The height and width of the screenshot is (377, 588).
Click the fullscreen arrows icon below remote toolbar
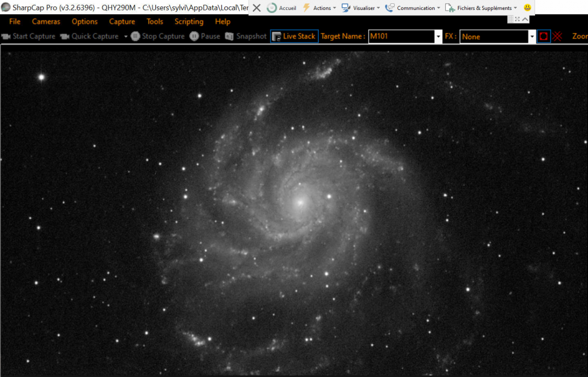point(517,19)
